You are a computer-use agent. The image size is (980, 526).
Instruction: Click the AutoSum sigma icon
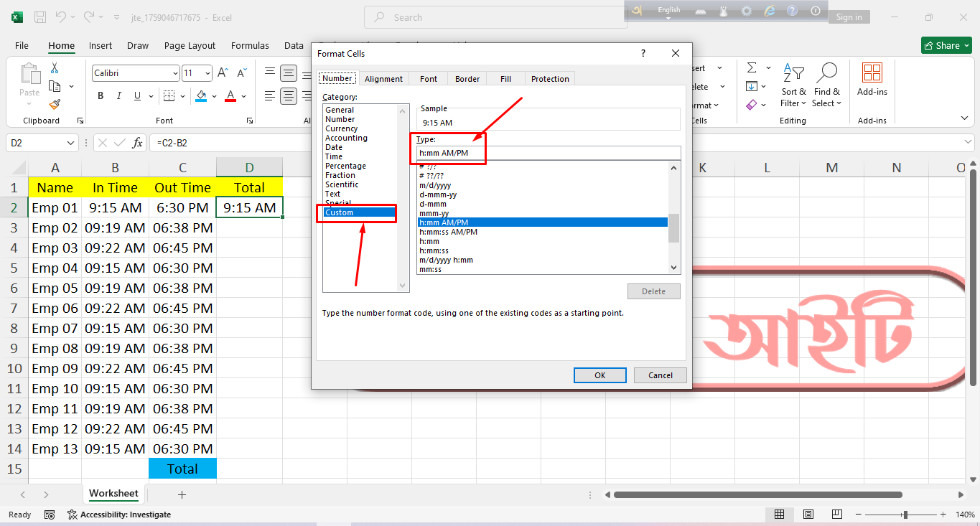point(752,68)
